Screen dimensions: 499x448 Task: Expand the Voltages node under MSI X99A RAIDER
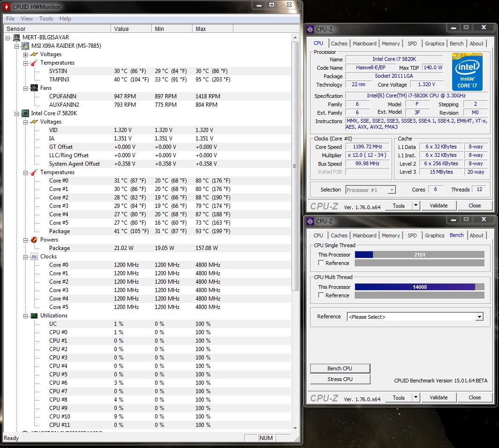click(25, 55)
